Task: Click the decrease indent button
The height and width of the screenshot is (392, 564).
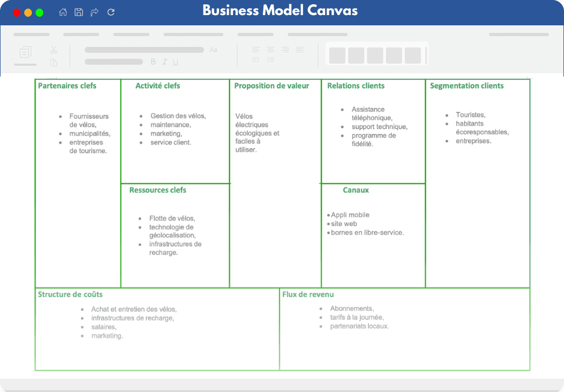Action: coord(270,59)
